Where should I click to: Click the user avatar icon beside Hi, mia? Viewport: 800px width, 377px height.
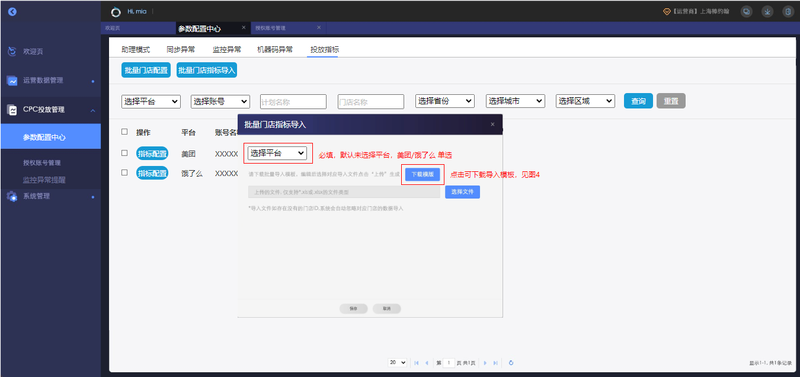tap(116, 12)
